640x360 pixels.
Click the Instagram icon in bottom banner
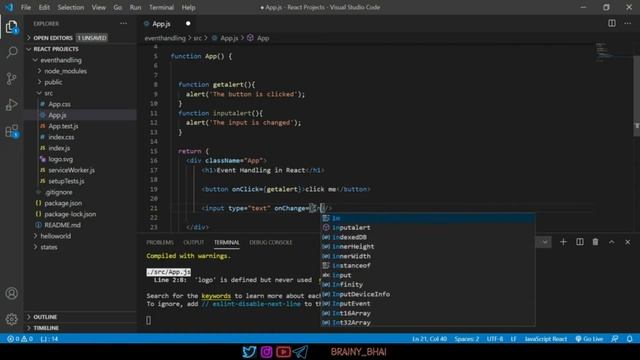[267, 352]
